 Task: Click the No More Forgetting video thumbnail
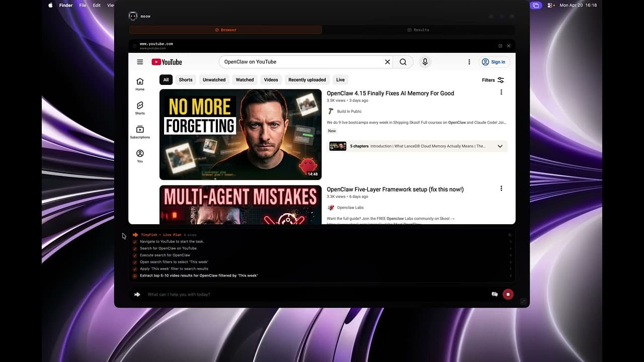[x=240, y=134]
